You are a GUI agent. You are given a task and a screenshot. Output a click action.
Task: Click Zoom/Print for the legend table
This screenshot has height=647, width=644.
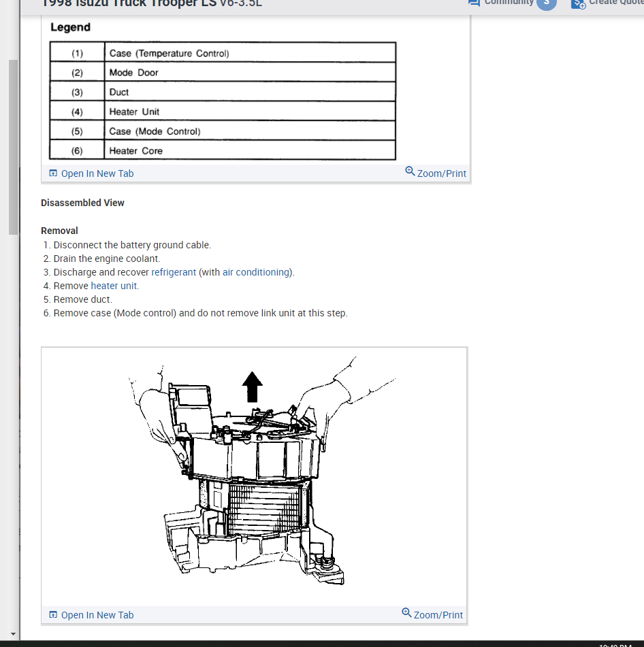point(441,173)
